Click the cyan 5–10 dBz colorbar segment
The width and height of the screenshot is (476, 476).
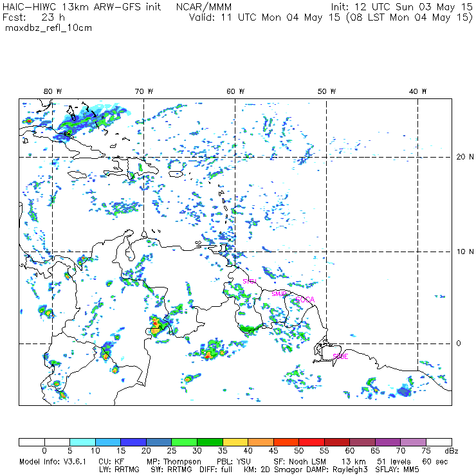pos(82,442)
